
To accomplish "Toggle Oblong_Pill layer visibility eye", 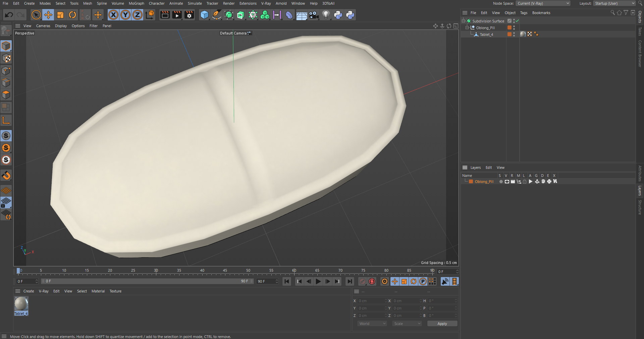I will point(507,182).
